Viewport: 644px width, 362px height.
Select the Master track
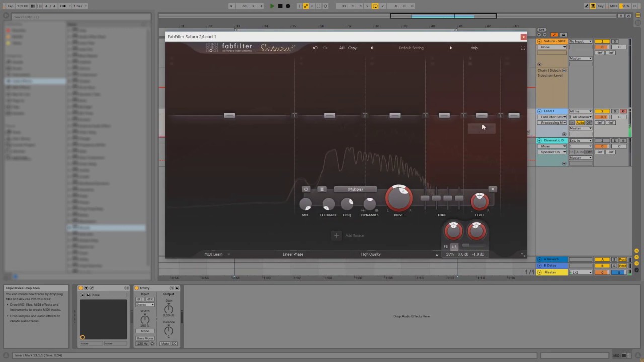point(552,272)
